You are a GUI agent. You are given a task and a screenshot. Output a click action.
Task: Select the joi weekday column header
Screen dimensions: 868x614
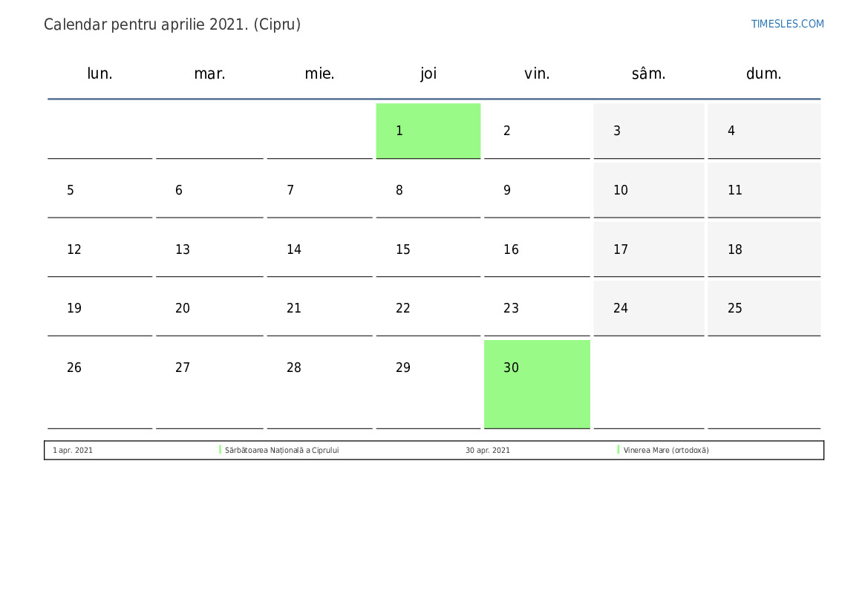pyautogui.click(x=428, y=74)
